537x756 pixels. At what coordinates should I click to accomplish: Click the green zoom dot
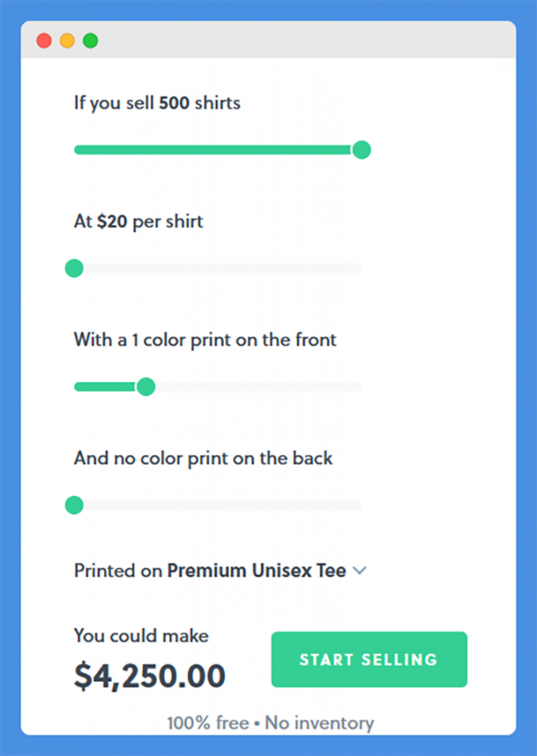point(90,41)
